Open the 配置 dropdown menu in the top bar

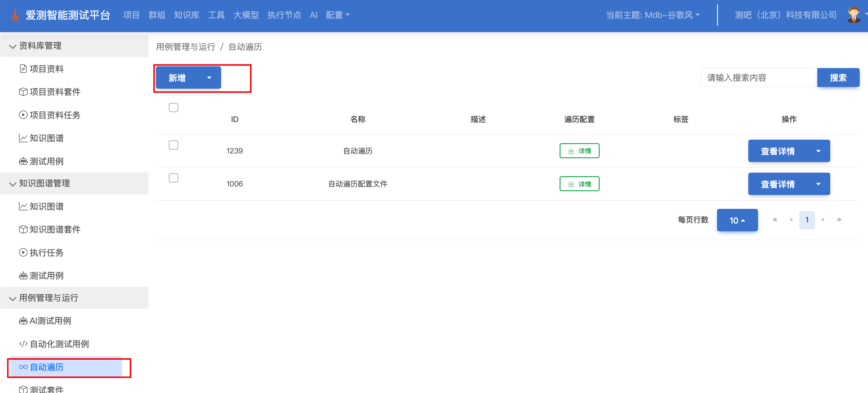click(337, 15)
